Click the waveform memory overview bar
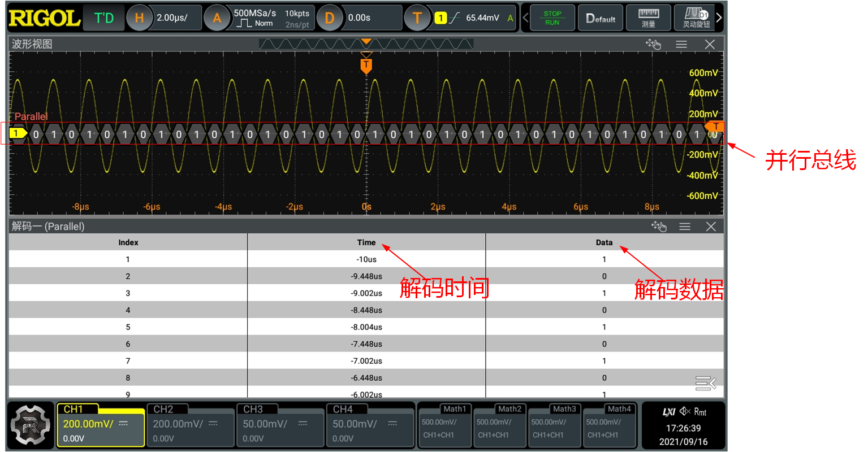The height and width of the screenshot is (452, 868). coord(366,44)
